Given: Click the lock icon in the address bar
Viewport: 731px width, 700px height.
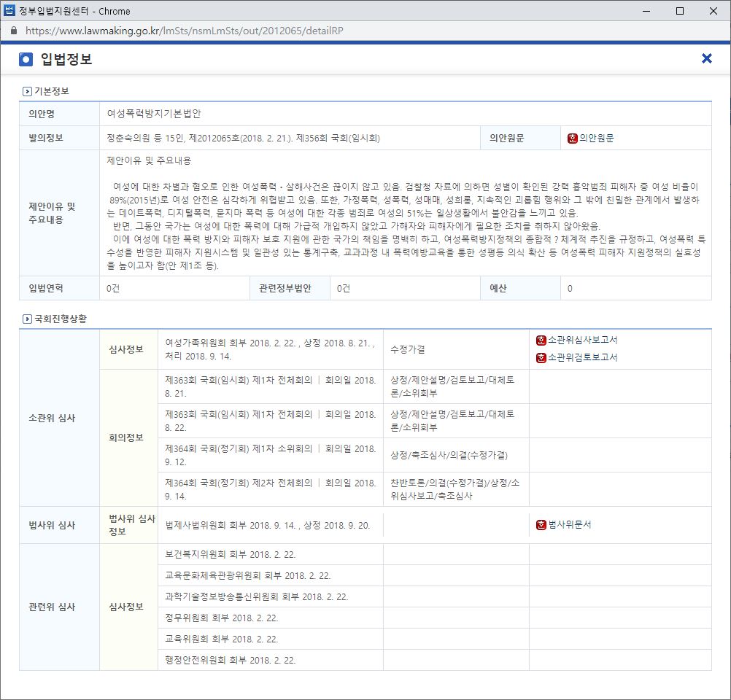Looking at the screenshot, I should coord(13,31).
